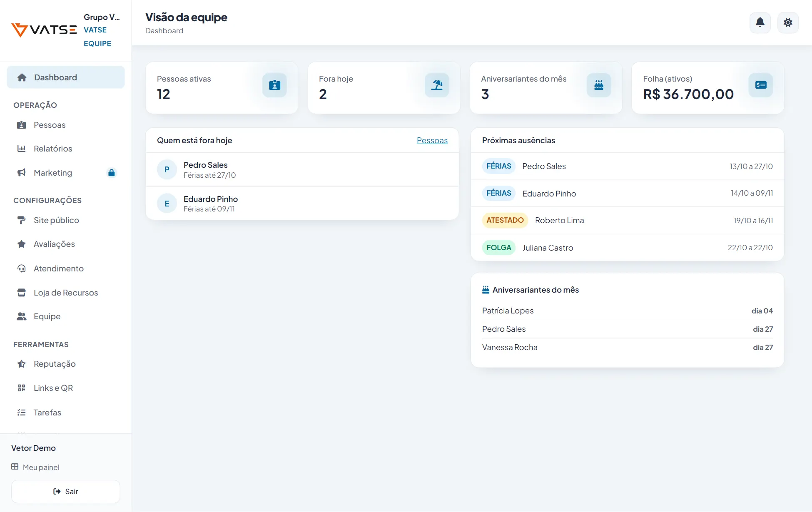Click Grupo V... organization name
Image resolution: width=812 pixels, height=512 pixels.
(x=102, y=17)
